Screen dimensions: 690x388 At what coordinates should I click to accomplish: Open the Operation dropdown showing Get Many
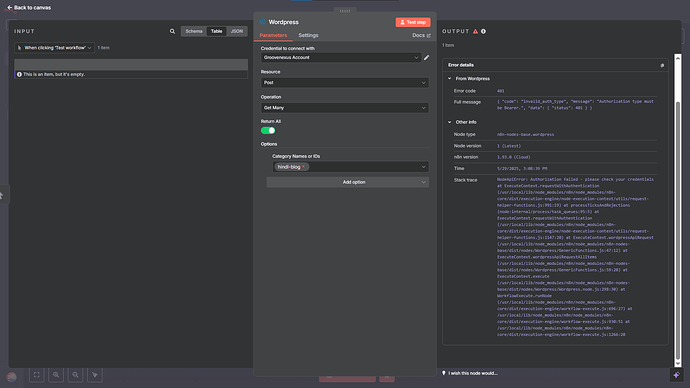[x=345, y=108]
